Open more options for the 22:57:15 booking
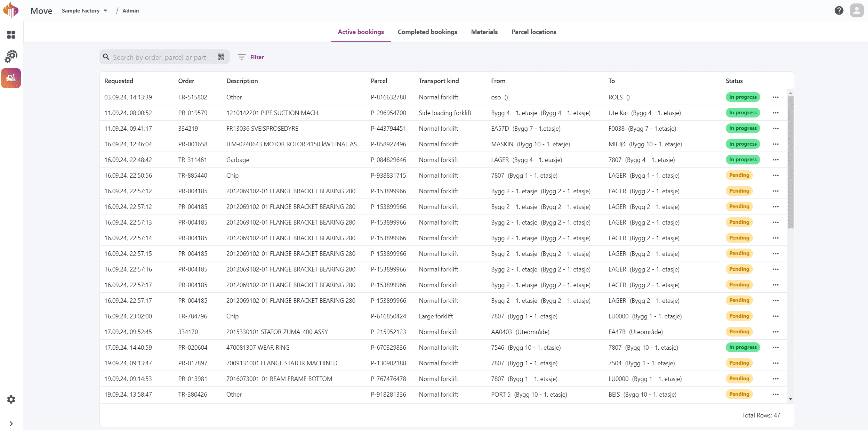This screenshot has height=430, width=868. pyautogui.click(x=775, y=254)
